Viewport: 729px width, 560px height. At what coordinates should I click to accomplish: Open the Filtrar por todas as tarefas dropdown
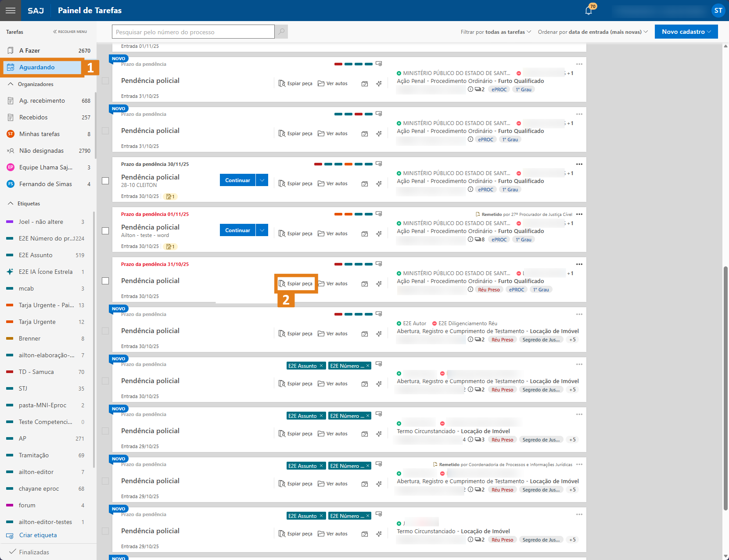click(496, 32)
